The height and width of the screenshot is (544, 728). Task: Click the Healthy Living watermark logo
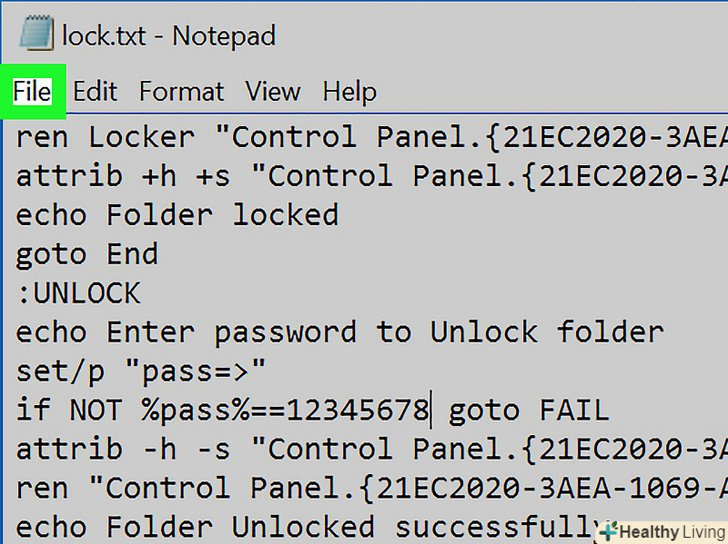point(660,531)
